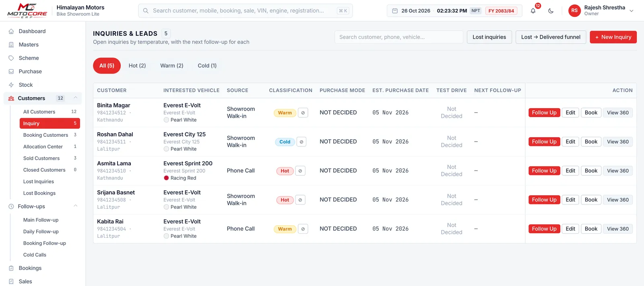Click the MotoCore ERP logo
This screenshot has width=644, height=286.
(x=27, y=10)
